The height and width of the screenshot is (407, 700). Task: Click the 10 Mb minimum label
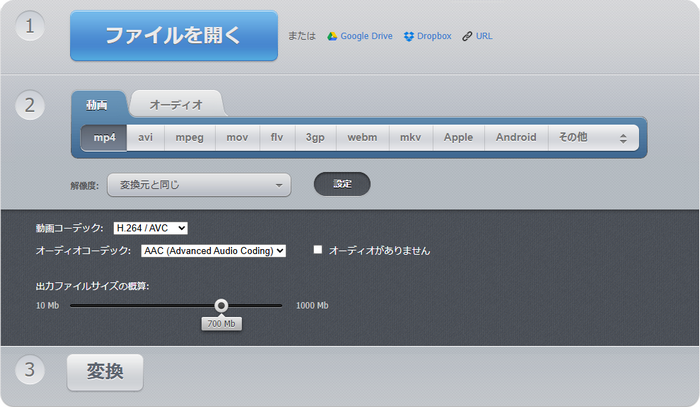click(x=47, y=306)
